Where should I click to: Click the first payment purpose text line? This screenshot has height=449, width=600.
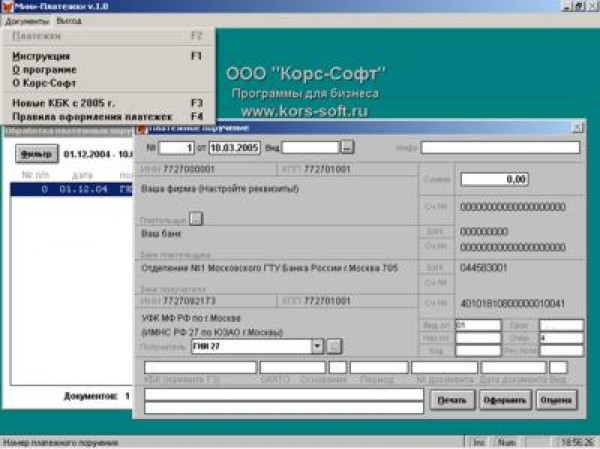(284, 395)
